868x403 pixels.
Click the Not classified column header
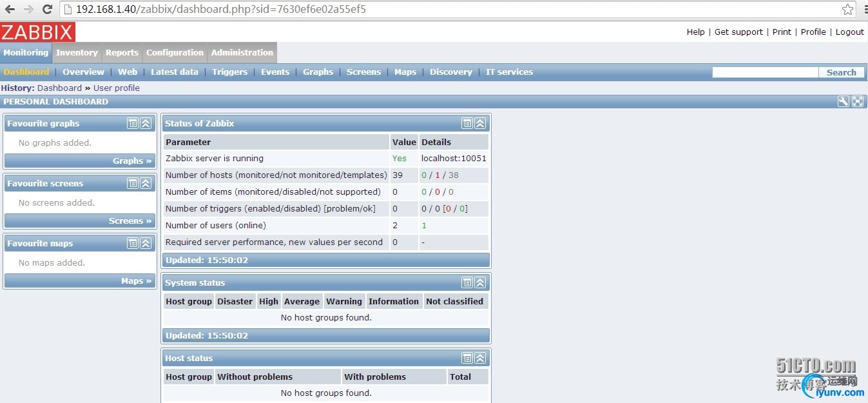coord(454,301)
